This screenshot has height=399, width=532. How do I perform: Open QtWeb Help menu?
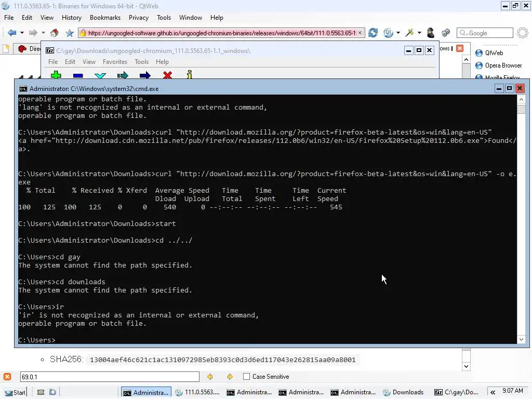pyautogui.click(x=217, y=18)
